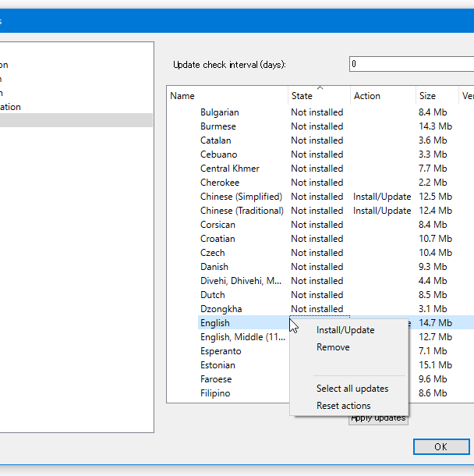474x476 pixels.
Task: Choose Select all updates menu entry
Action: click(x=352, y=389)
